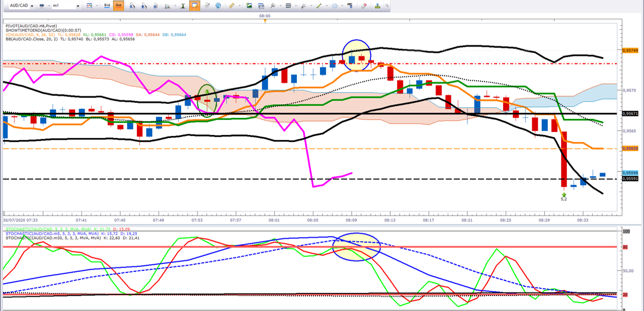Click the save chart image icon
The height and width of the screenshot is (311, 644).
249,6
